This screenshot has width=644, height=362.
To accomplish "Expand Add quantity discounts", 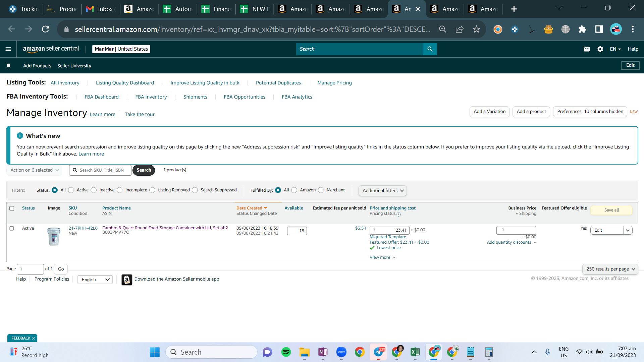I will [512, 242].
